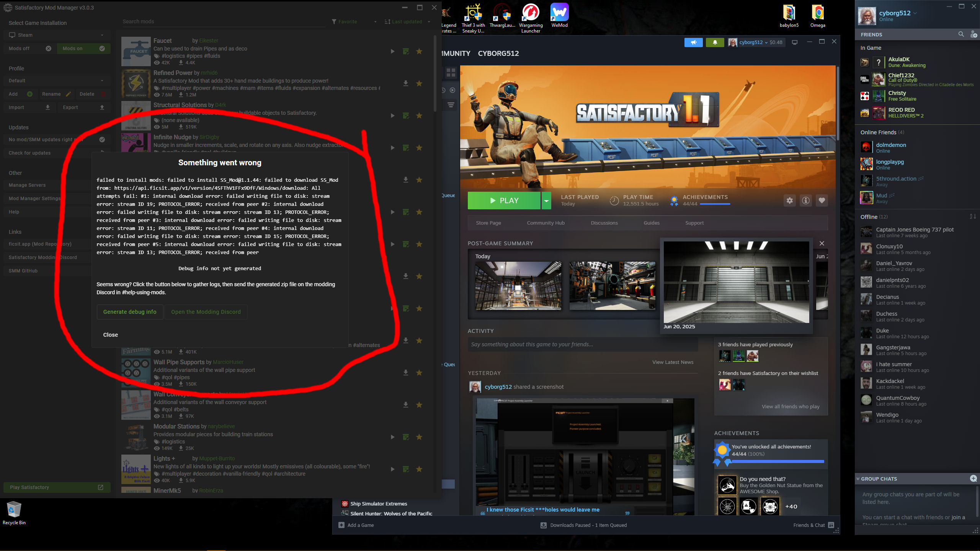This screenshot has height=551, width=980.
Task: Click the activity comment input field
Action: (x=583, y=344)
